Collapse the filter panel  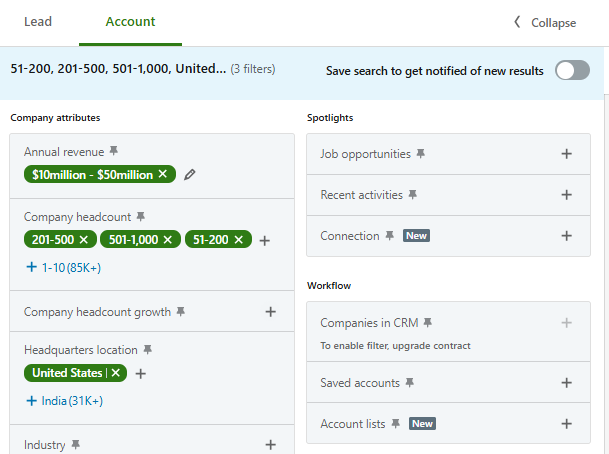coord(545,22)
